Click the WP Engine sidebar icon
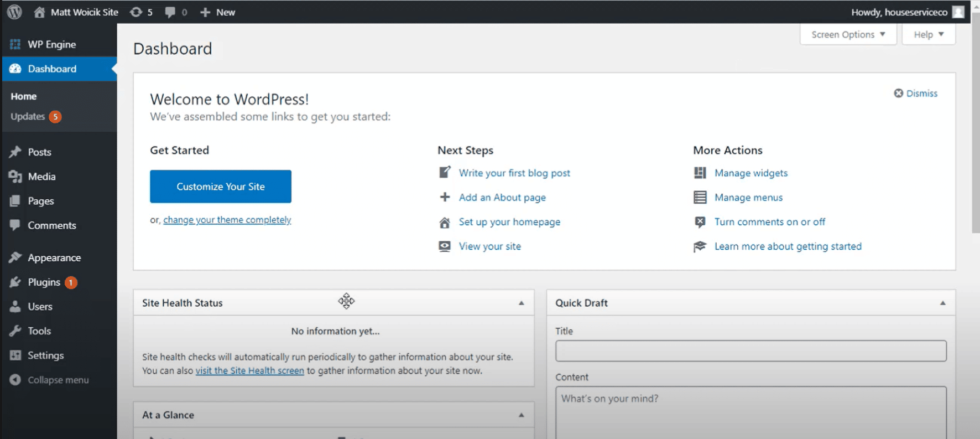 click(15, 44)
